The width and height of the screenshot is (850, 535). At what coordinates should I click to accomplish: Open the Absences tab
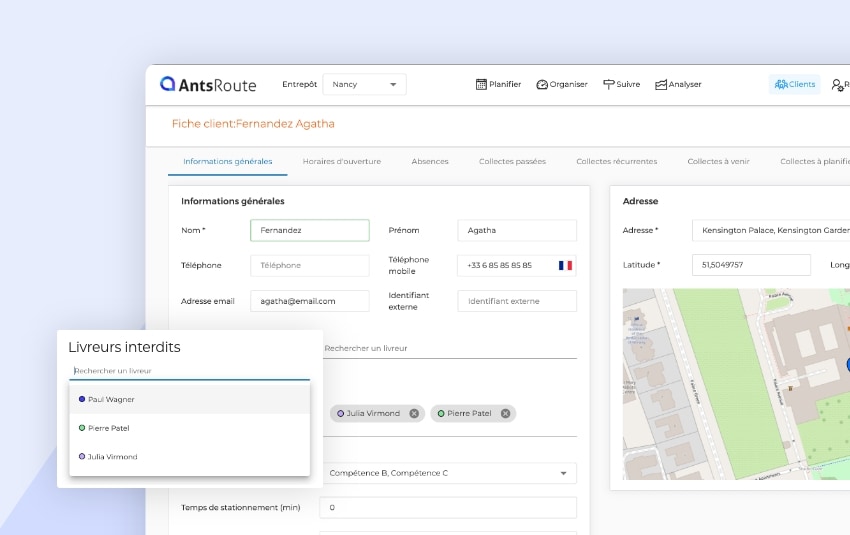pos(430,161)
